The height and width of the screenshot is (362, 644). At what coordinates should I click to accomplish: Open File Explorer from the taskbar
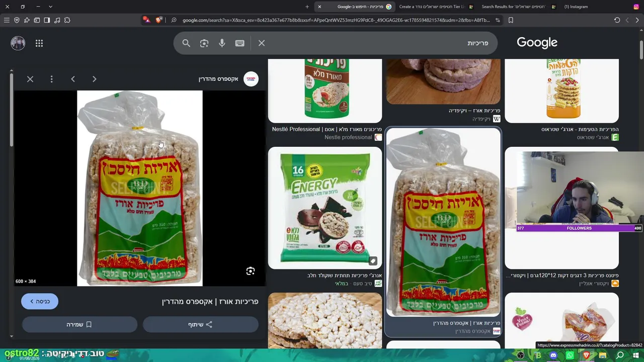click(x=603, y=355)
